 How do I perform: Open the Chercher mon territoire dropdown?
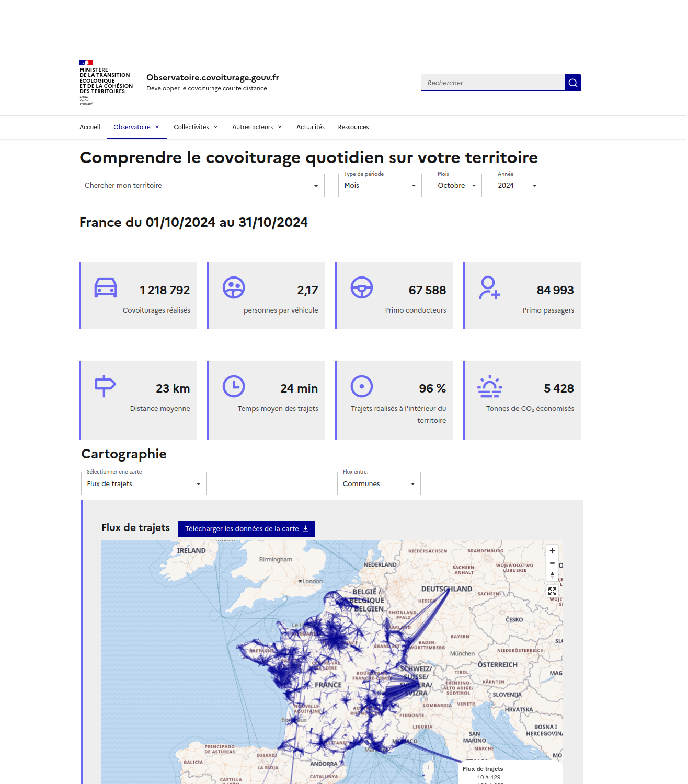(201, 186)
